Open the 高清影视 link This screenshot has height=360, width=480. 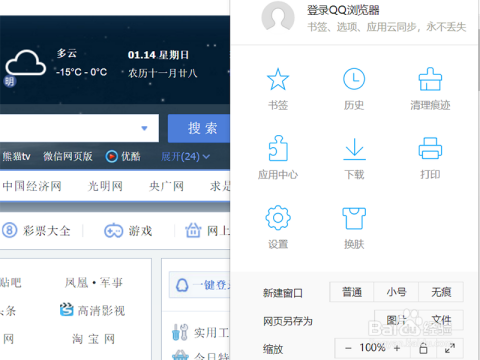(x=101, y=311)
